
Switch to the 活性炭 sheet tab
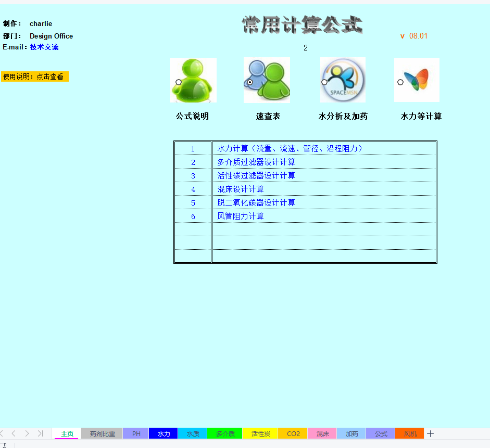click(x=260, y=433)
